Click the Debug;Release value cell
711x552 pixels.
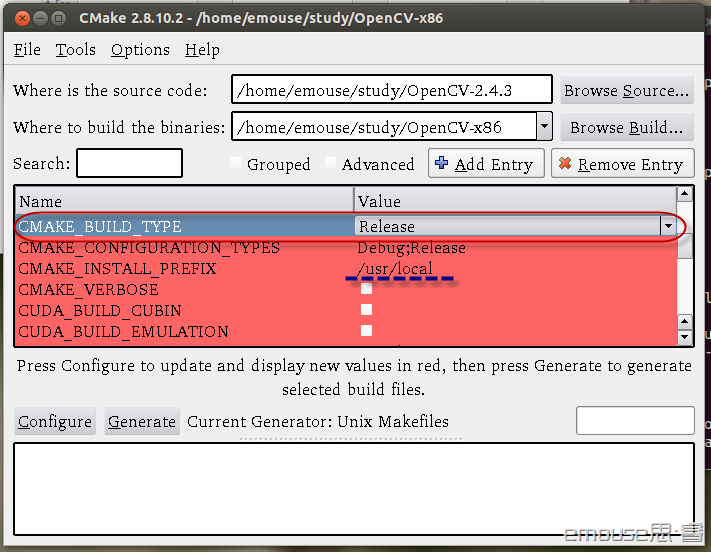click(x=411, y=248)
